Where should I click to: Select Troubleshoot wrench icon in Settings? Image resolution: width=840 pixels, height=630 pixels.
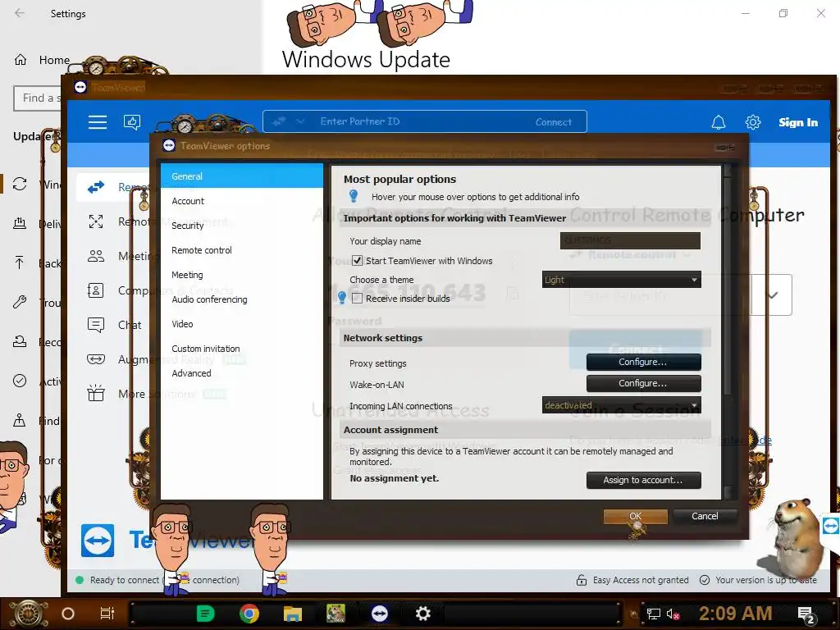[x=20, y=302]
